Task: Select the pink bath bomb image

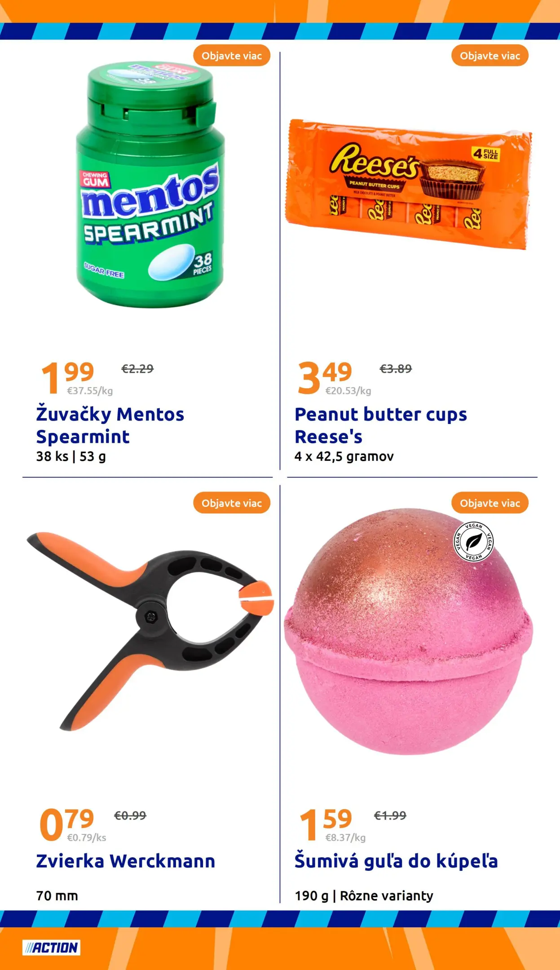Action: (x=408, y=631)
